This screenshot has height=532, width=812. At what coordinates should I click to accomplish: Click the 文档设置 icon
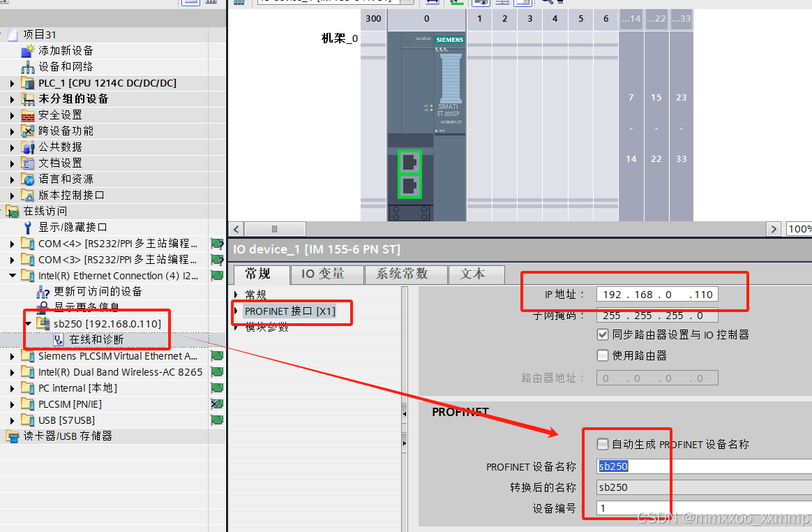(x=28, y=163)
